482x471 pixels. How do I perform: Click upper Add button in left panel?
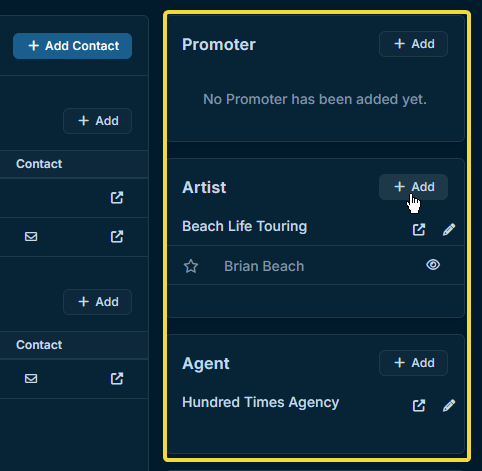[x=97, y=121]
